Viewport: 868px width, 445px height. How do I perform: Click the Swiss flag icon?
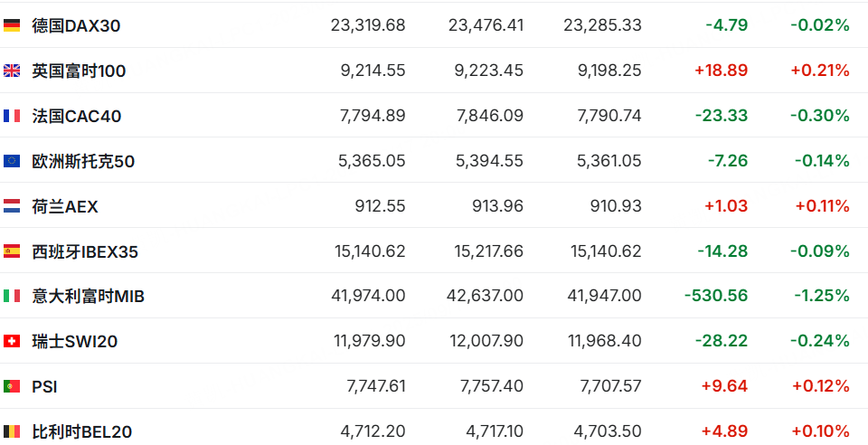click(x=12, y=341)
